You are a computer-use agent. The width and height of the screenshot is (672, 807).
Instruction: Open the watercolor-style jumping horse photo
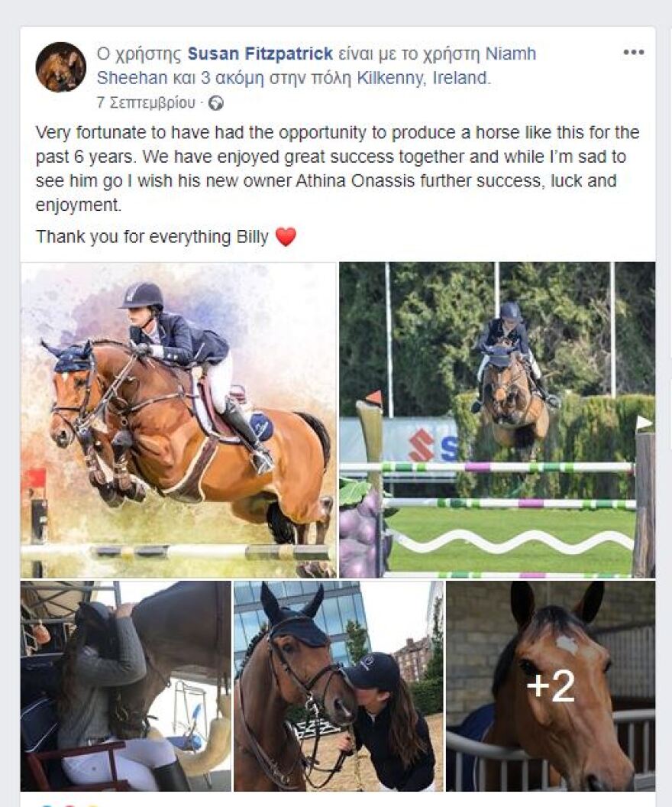coord(178,420)
